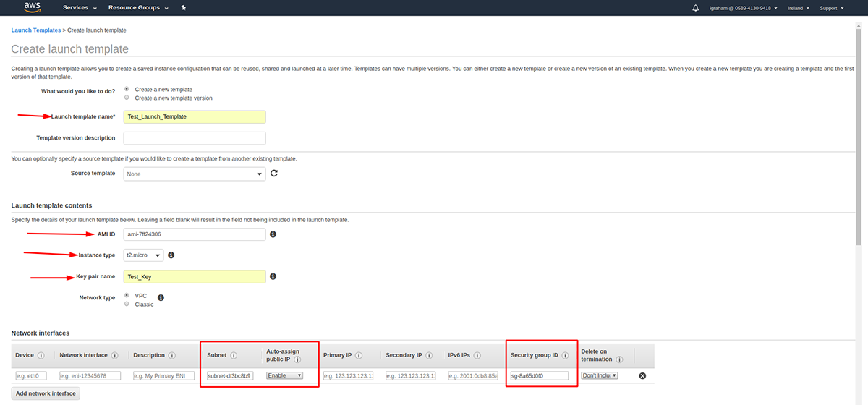The height and width of the screenshot is (405, 868).
Task: Show Instance type info icon
Action: pos(171,255)
